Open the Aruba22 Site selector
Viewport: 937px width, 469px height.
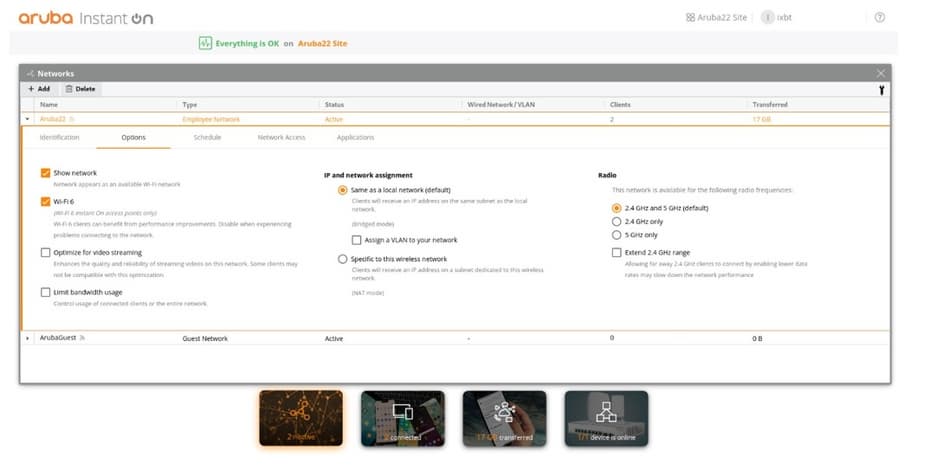pyautogui.click(x=716, y=17)
